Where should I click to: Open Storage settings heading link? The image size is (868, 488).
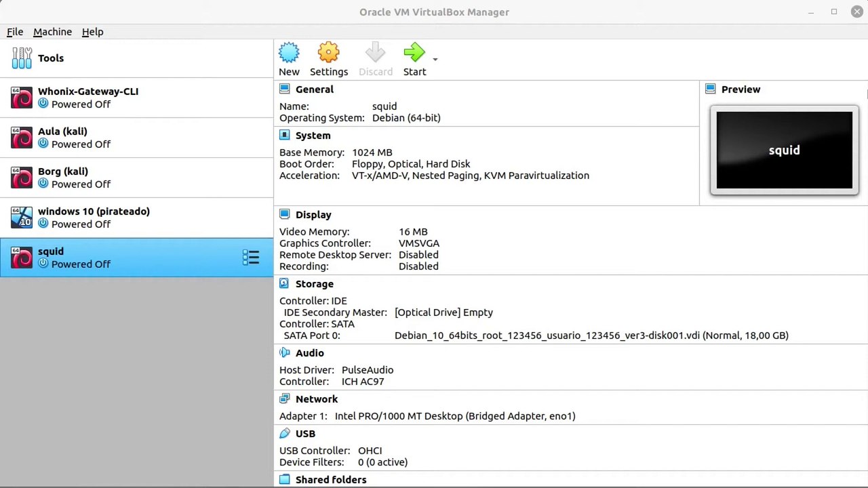point(315,284)
